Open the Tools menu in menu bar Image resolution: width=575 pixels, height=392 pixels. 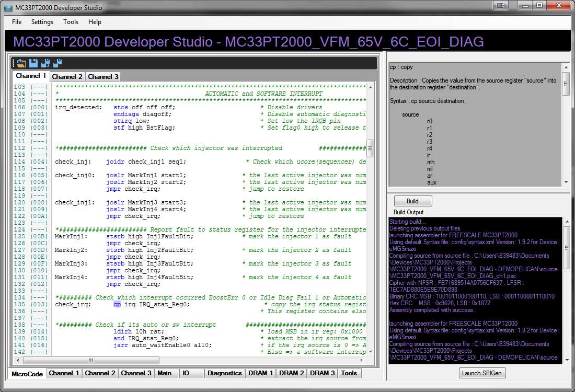[71, 22]
